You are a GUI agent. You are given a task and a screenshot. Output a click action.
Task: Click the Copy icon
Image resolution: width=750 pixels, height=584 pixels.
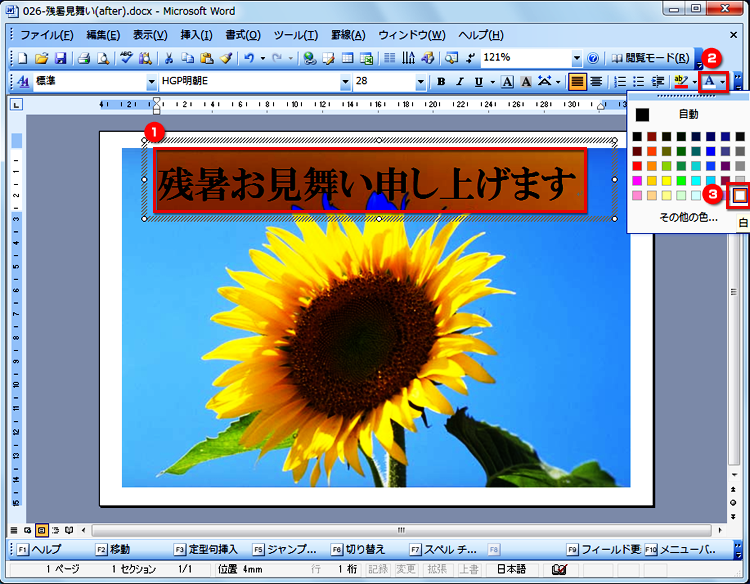(188, 58)
